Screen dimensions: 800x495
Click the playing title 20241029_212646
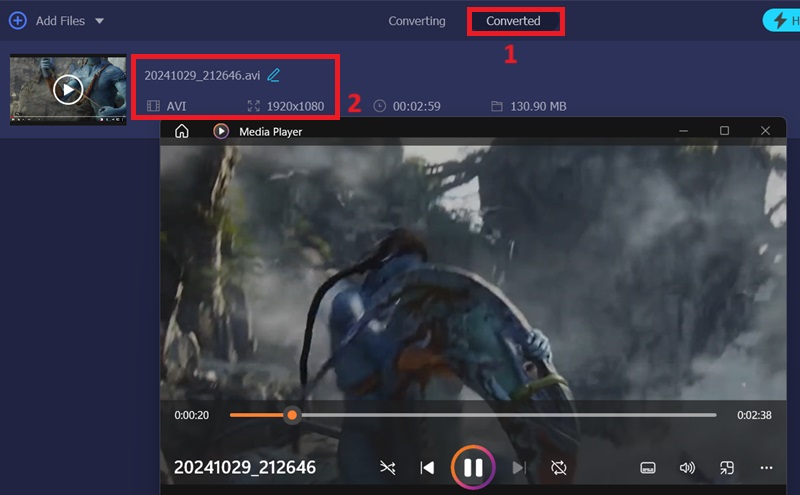pos(245,467)
